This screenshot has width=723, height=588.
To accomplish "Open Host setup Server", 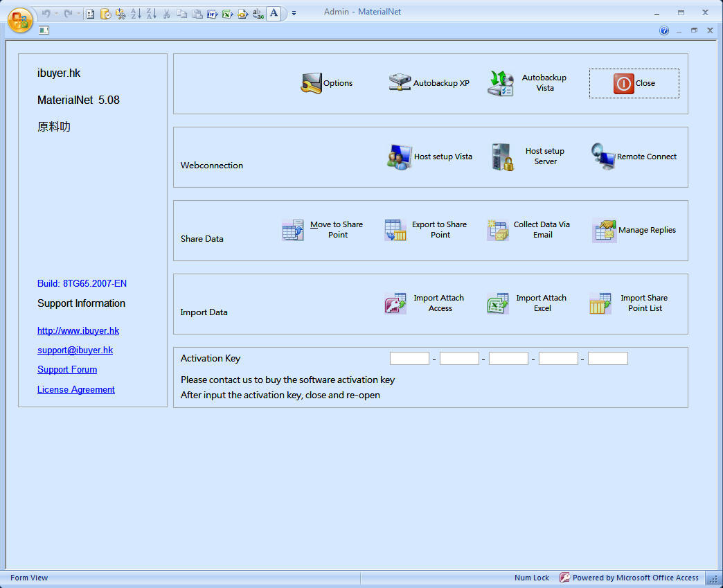I will click(x=501, y=157).
